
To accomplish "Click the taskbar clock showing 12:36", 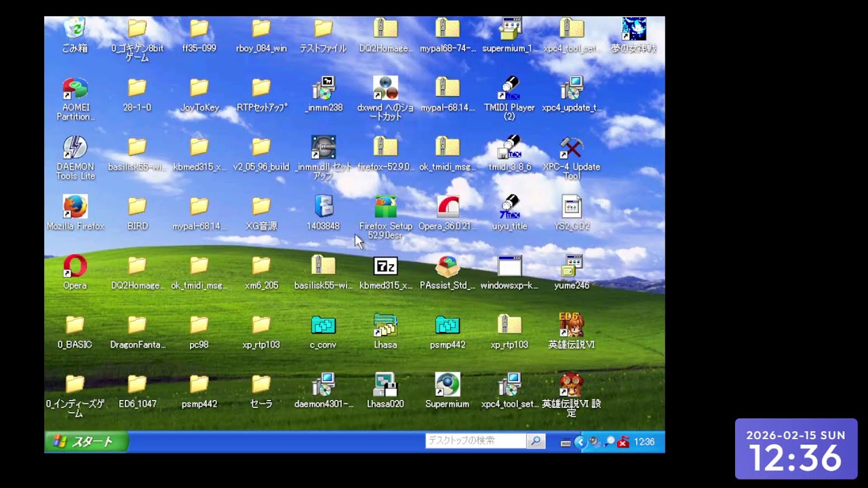I will click(x=644, y=442).
